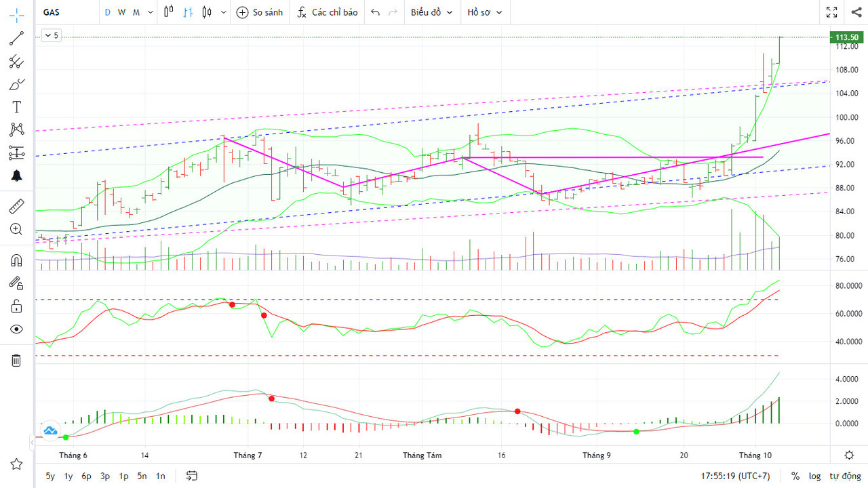Click the So sánh compare button
This screenshot has height=488, width=868.
pos(260,12)
